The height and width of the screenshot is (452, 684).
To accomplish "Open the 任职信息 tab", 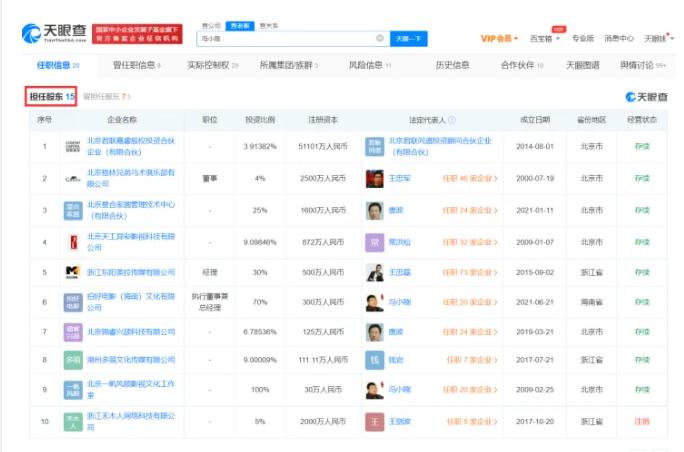I will click(58, 65).
